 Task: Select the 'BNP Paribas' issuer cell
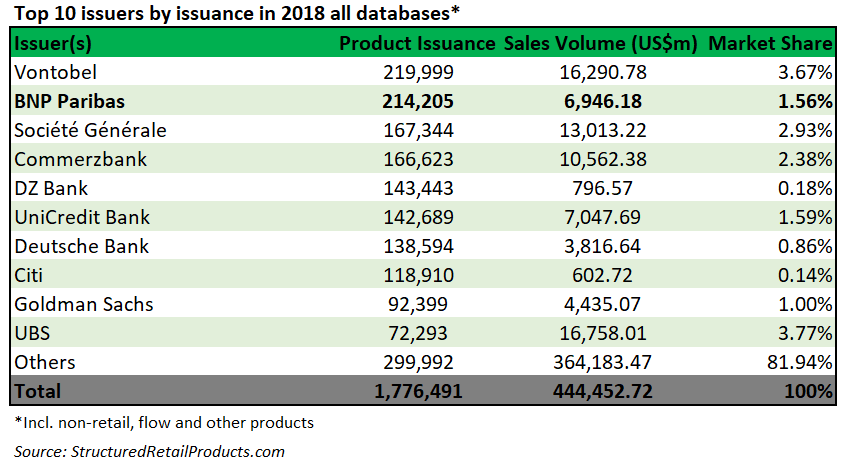[69, 101]
